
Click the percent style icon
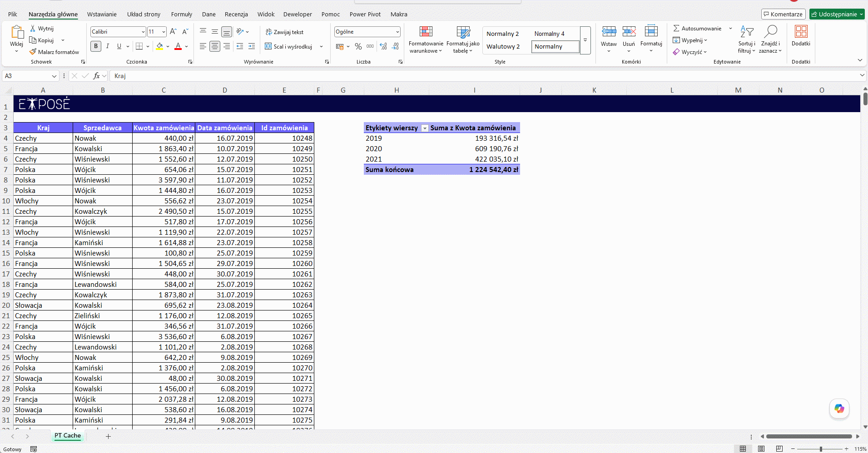tap(358, 46)
